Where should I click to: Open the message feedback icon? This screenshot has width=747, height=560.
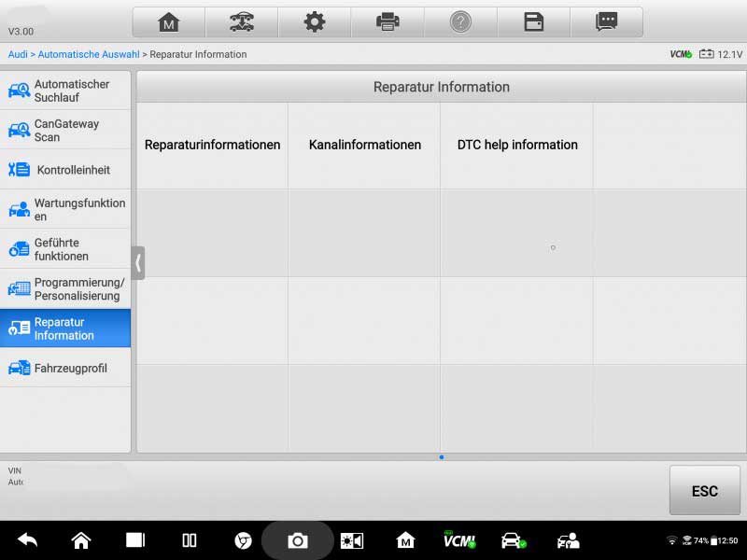coord(606,21)
